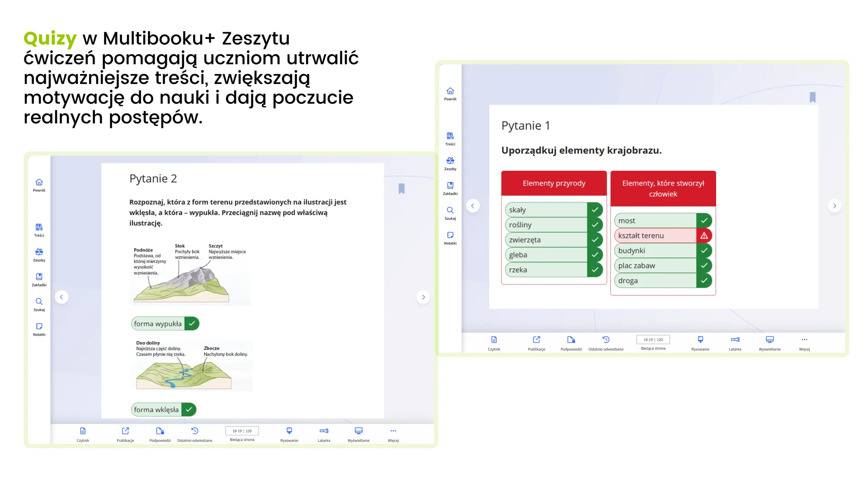Click the red warning on kształt terenu
This screenshot has width=868, height=488.
704,235
